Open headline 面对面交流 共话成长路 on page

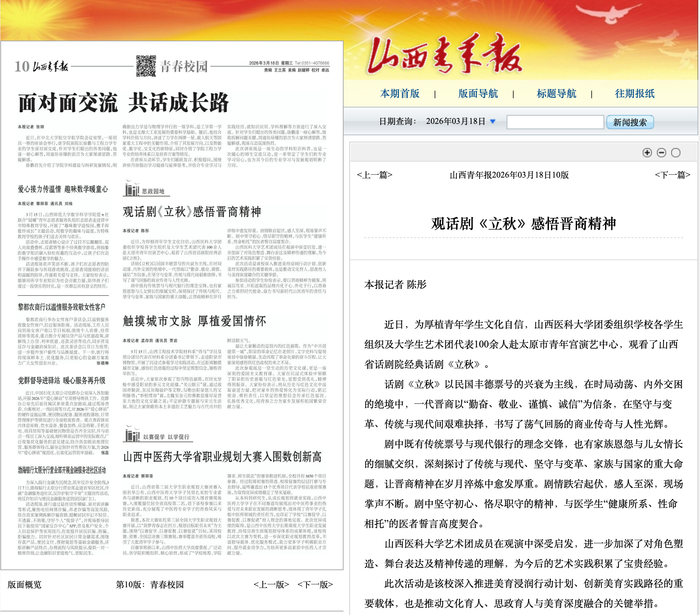(123, 103)
